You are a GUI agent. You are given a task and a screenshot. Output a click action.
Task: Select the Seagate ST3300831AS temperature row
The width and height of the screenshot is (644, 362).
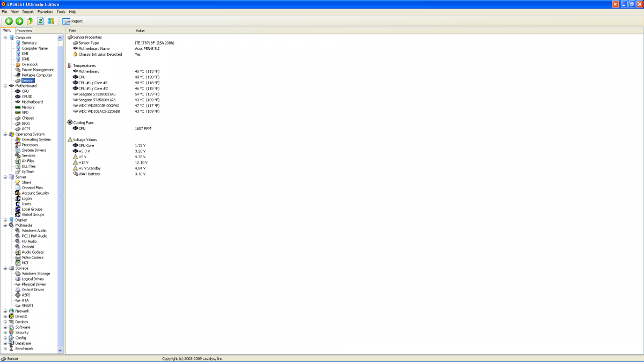[97, 94]
